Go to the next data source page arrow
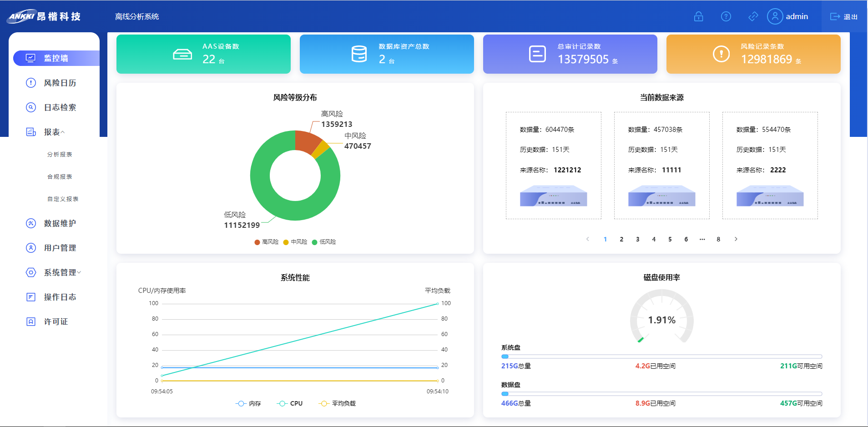 pyautogui.click(x=736, y=239)
